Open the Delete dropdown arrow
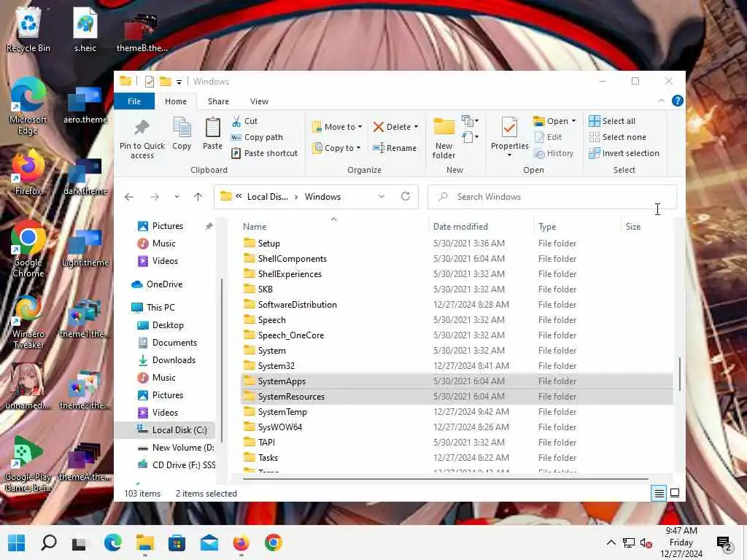 click(416, 127)
